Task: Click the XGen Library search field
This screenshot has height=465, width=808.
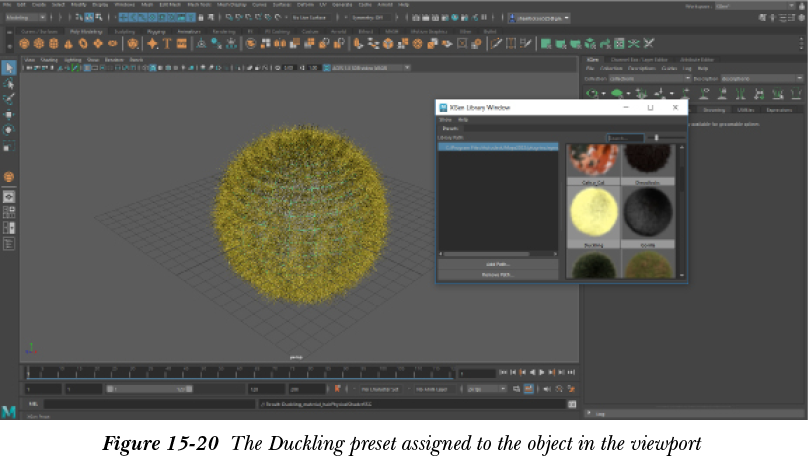Action: pyautogui.click(x=624, y=137)
